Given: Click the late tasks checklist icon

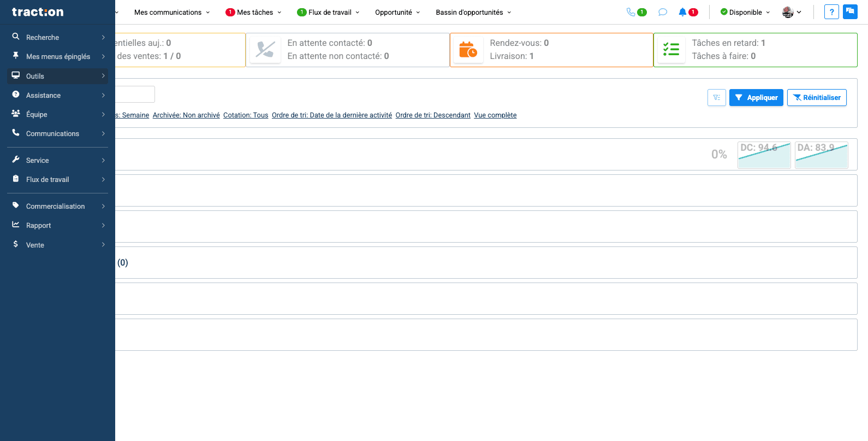Looking at the screenshot, I should click(x=671, y=50).
